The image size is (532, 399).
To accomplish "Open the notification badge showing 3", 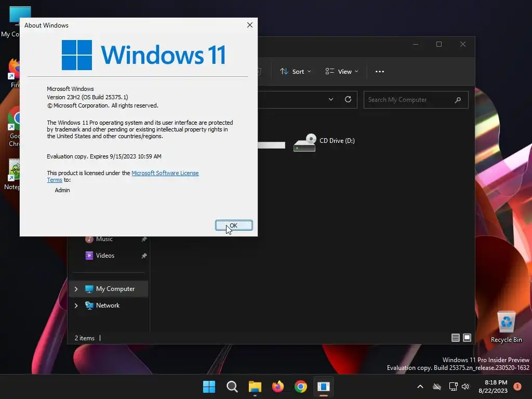I will tap(517, 387).
